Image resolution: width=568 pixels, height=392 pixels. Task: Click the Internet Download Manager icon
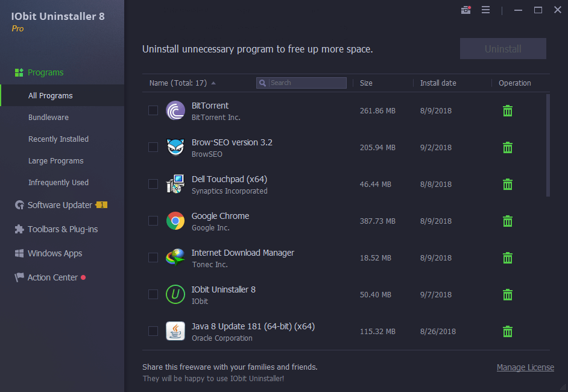pyautogui.click(x=175, y=258)
